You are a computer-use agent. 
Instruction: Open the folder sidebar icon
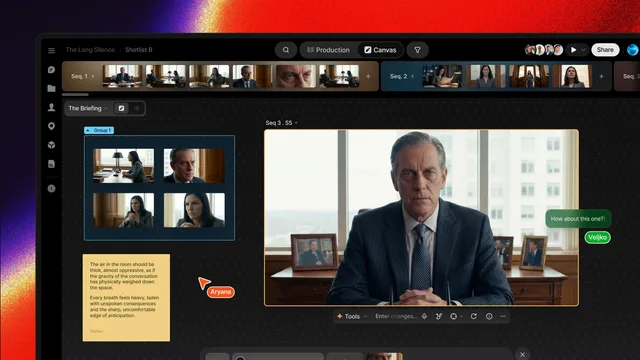point(51,88)
